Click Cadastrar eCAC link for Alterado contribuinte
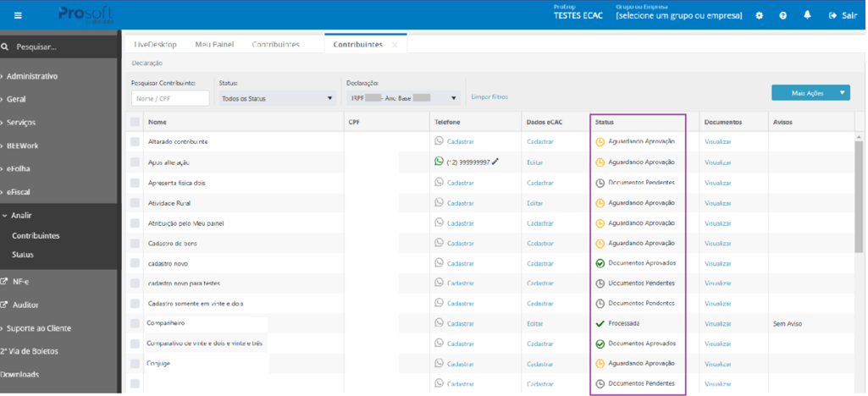 539,141
